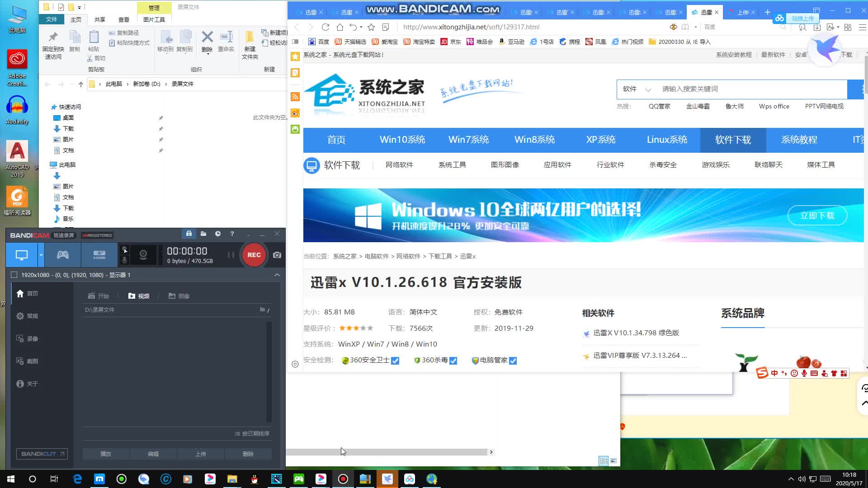Select Bandicam screen recording mode
Viewport: 868px width, 488px height.
pos(22,255)
